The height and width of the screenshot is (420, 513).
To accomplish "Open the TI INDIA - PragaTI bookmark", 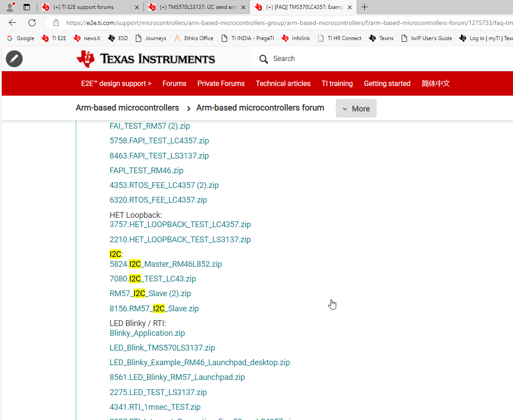I will 248,38.
